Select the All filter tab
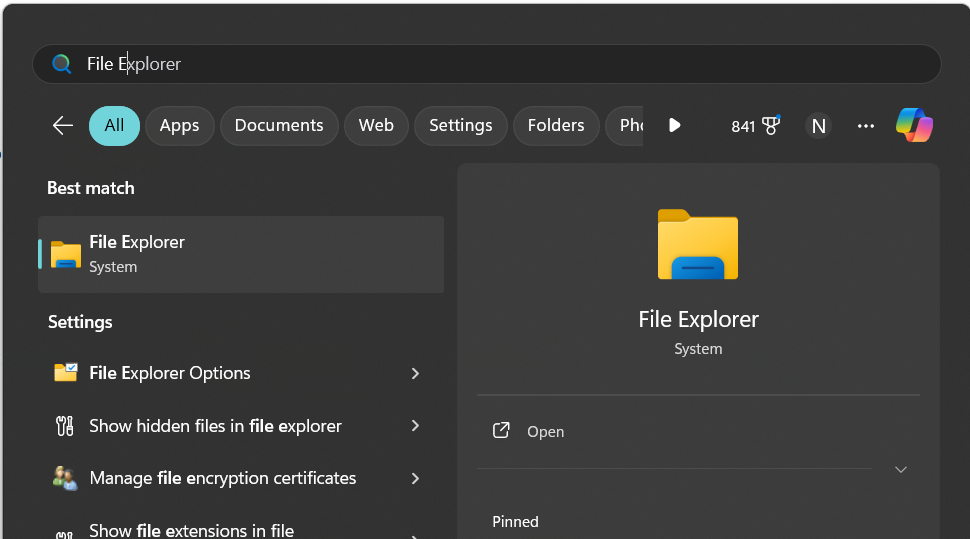The height and width of the screenshot is (539, 970). tap(114, 126)
